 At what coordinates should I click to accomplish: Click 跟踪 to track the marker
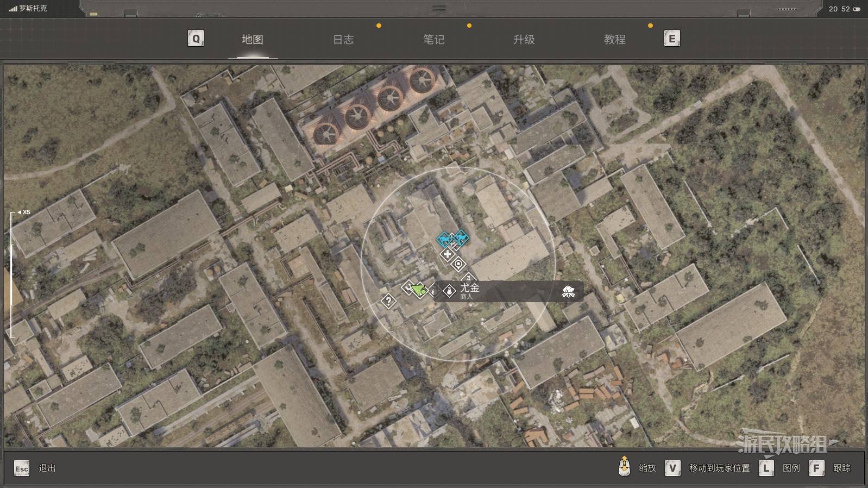[x=842, y=468]
